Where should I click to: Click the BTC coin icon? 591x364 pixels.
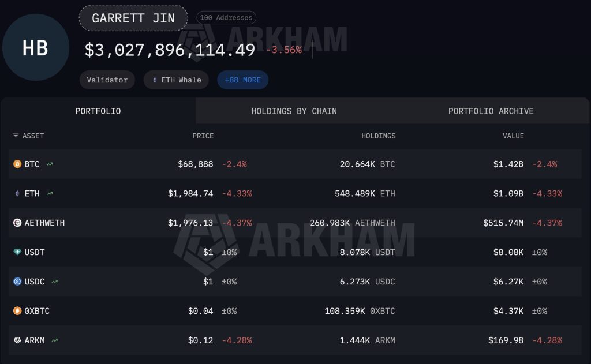[16, 164]
